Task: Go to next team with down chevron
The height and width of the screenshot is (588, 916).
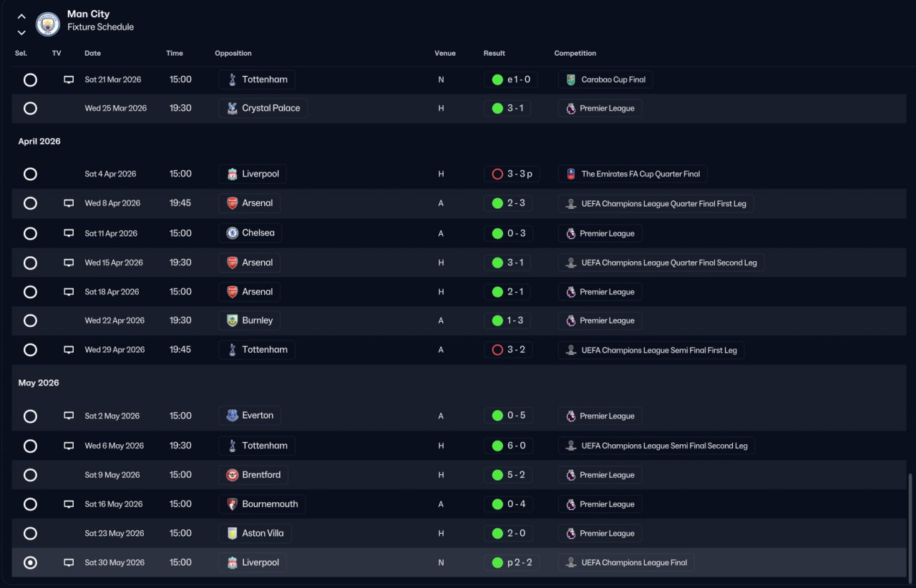Action: [21, 32]
